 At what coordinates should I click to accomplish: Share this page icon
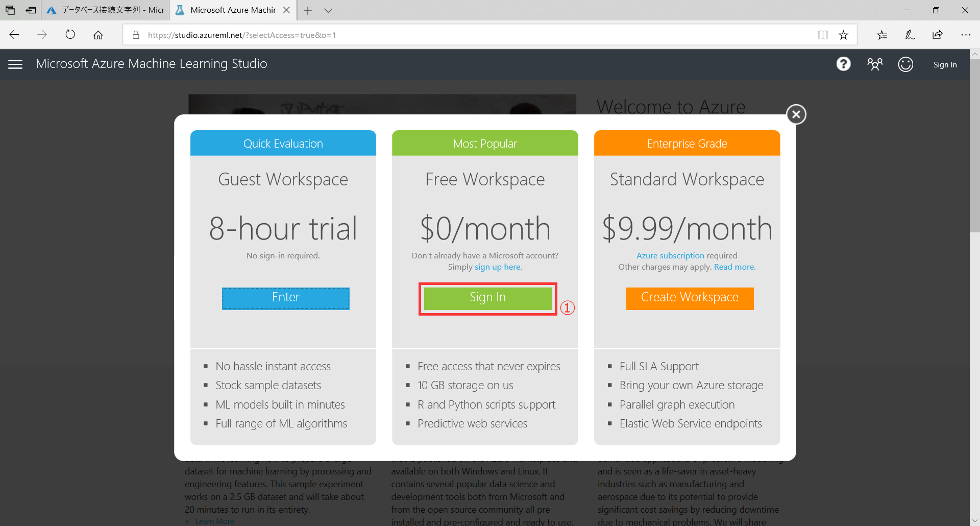pos(938,35)
